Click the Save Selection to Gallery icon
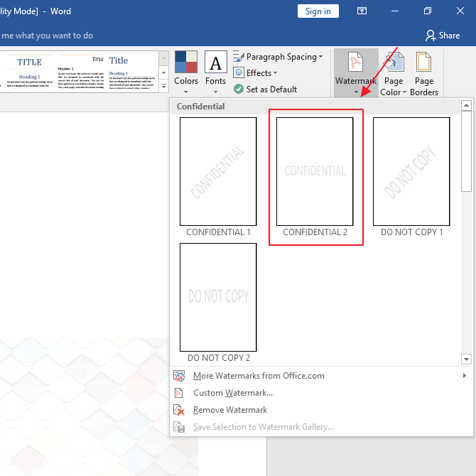This screenshot has width=476, height=476. [179, 427]
